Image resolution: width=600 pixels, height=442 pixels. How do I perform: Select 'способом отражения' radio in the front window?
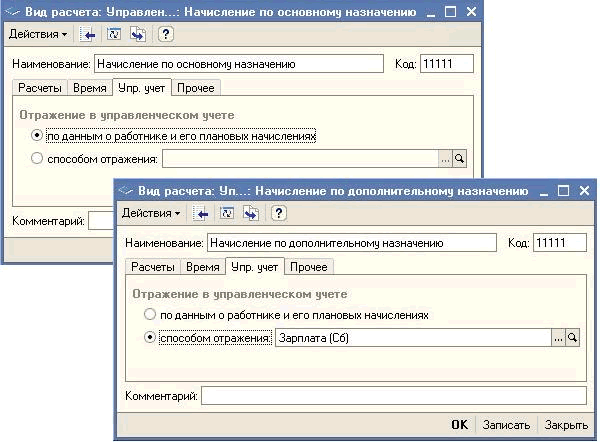150,339
